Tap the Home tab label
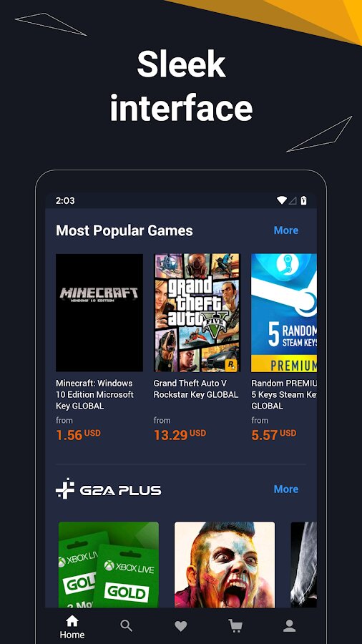 pos(72,635)
